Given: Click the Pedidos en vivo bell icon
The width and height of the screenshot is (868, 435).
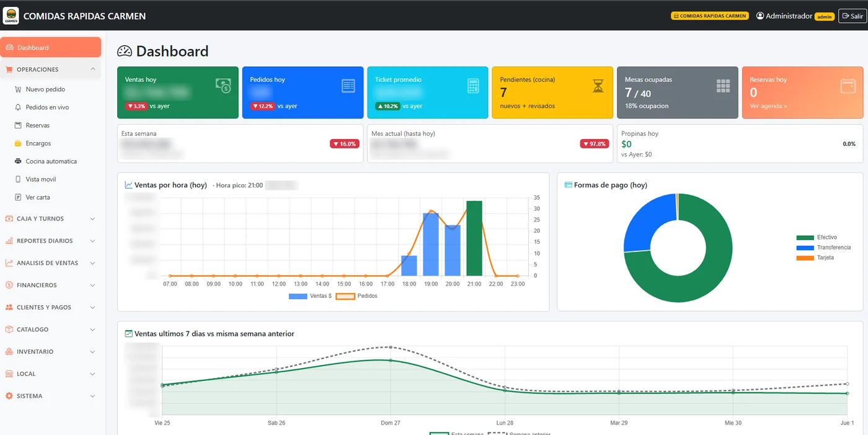Looking at the screenshot, I should pos(18,107).
